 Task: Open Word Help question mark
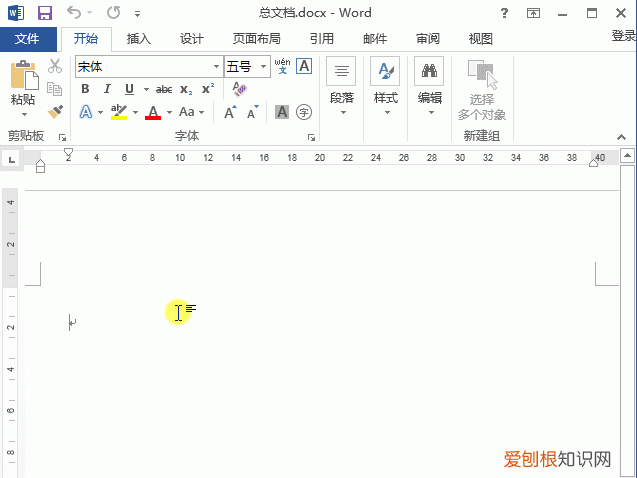tap(504, 13)
